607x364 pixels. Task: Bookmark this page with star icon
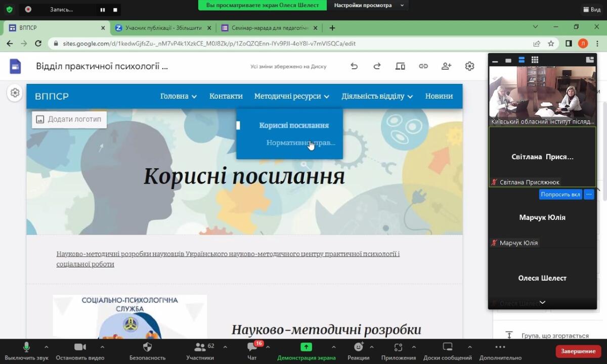click(551, 43)
